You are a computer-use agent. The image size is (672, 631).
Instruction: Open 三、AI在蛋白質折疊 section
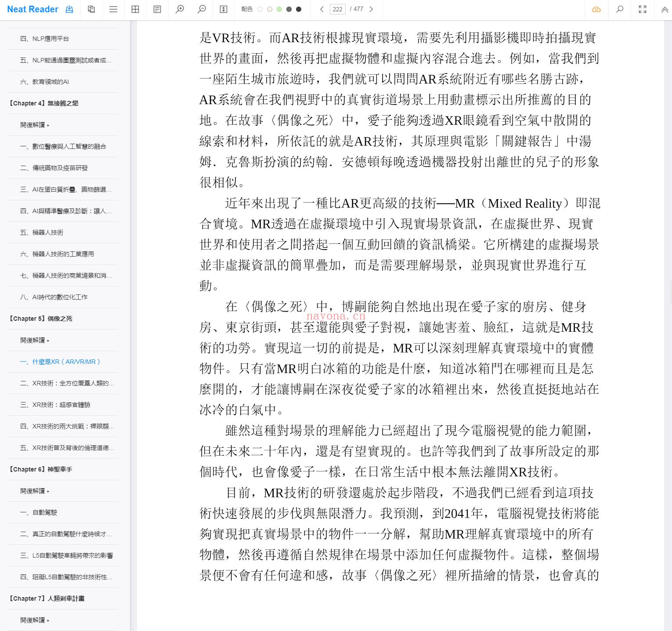66,189
